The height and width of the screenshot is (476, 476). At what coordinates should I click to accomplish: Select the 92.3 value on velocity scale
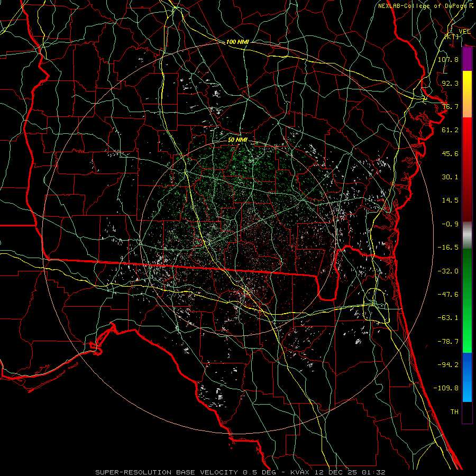[x=450, y=83]
